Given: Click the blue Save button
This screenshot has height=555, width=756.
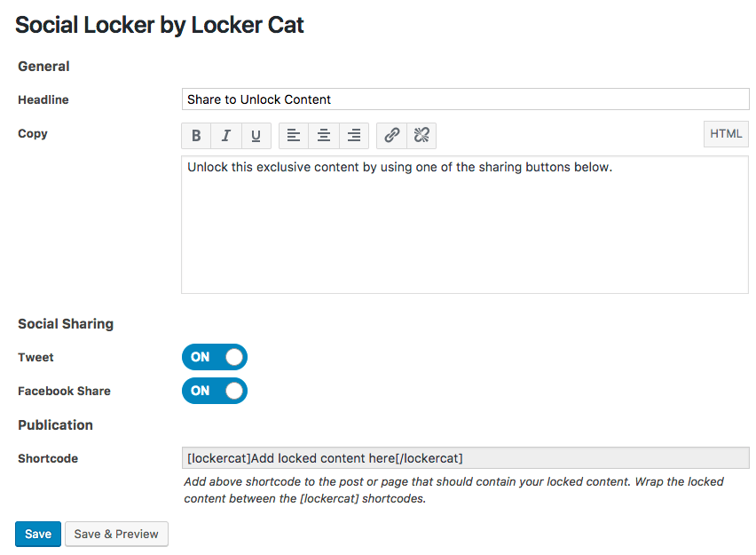Looking at the screenshot, I should point(38,534).
